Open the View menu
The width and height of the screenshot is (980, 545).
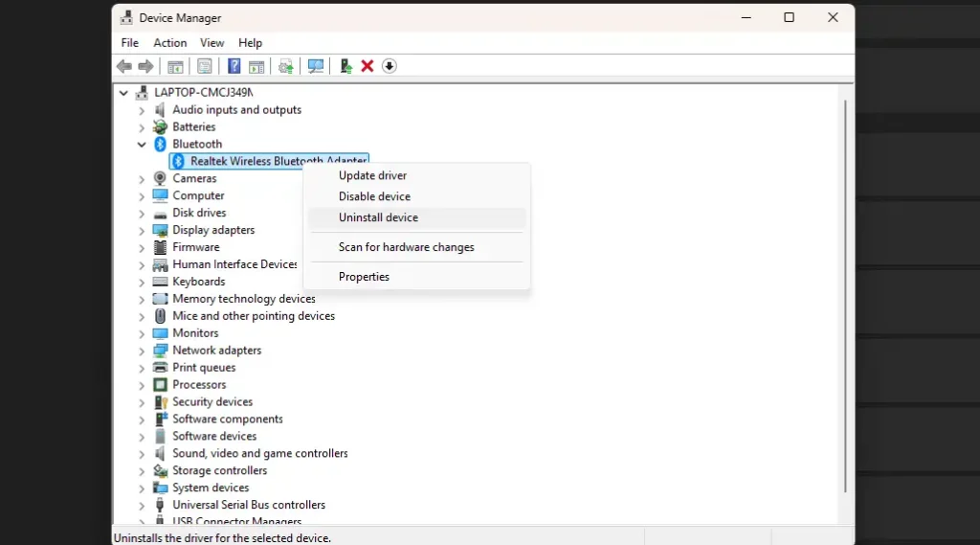[212, 42]
